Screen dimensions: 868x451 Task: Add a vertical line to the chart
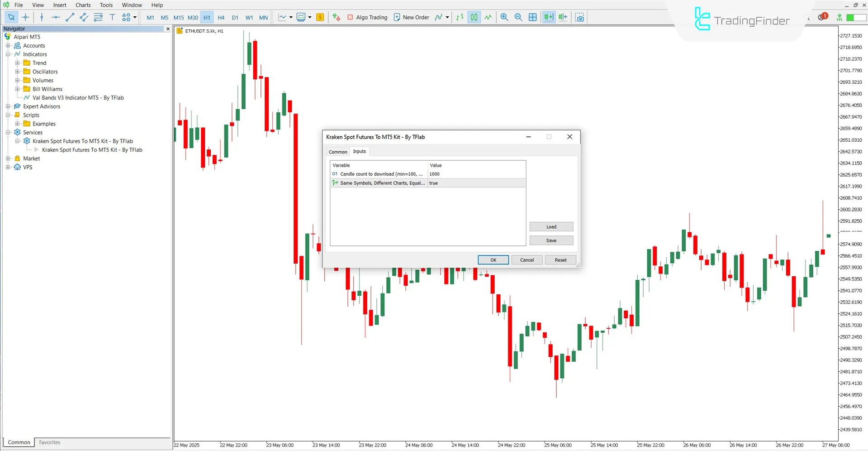[41, 17]
